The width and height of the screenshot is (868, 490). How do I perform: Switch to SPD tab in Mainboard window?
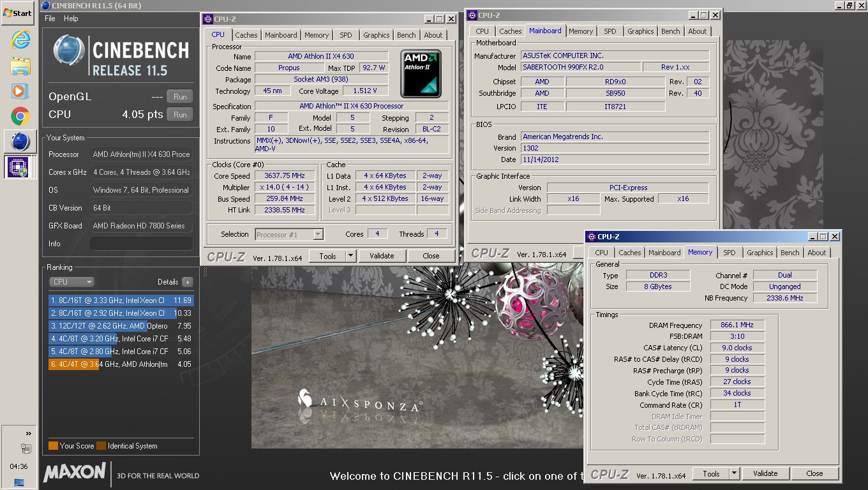coord(610,31)
